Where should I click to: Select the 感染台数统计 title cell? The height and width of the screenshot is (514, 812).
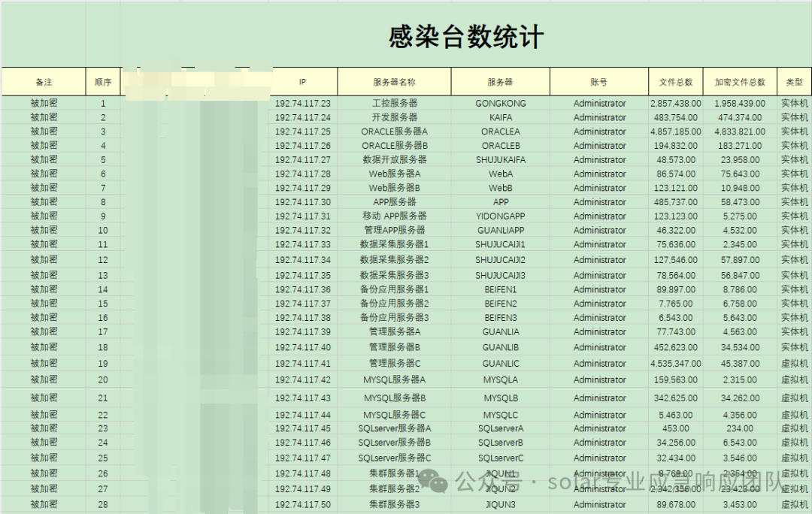pos(465,37)
